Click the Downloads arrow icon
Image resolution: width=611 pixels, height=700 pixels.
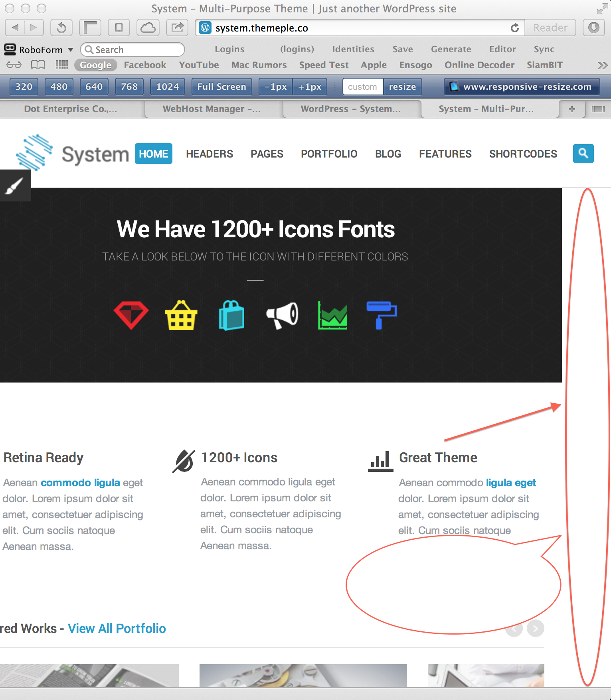tap(594, 28)
